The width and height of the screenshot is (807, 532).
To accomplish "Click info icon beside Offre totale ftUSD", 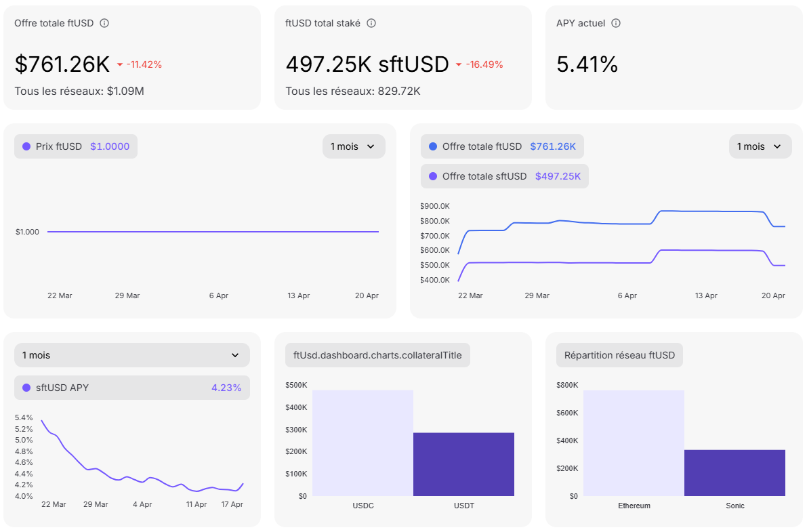I will point(104,23).
